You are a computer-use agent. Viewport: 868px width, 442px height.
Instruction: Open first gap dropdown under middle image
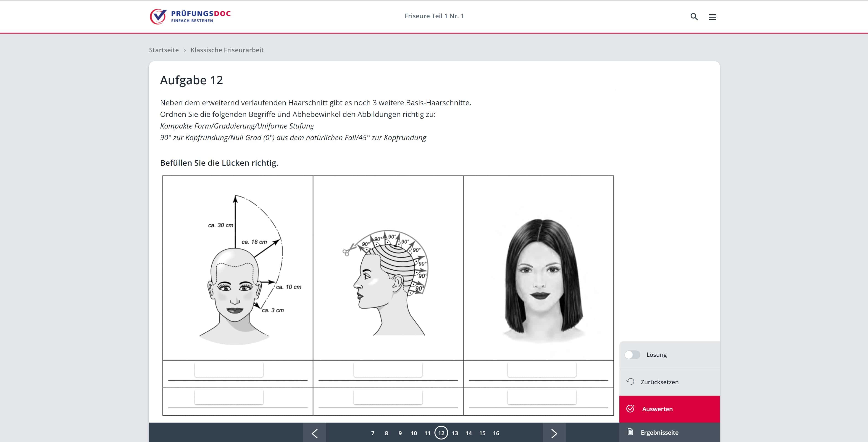[x=388, y=370]
